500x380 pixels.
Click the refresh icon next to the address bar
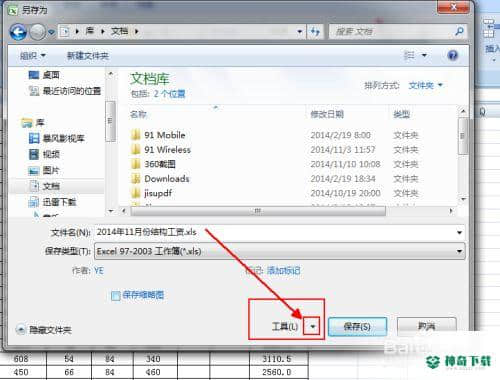(x=315, y=32)
